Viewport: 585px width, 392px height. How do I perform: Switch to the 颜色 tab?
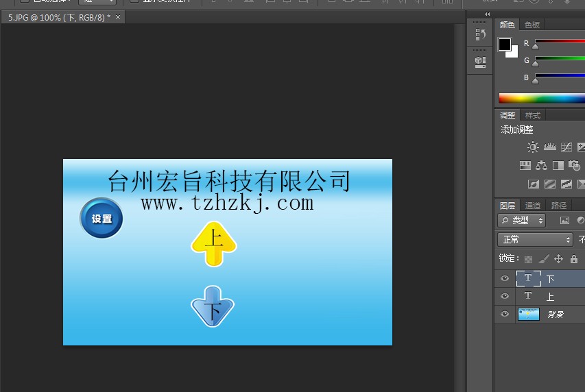pos(507,25)
